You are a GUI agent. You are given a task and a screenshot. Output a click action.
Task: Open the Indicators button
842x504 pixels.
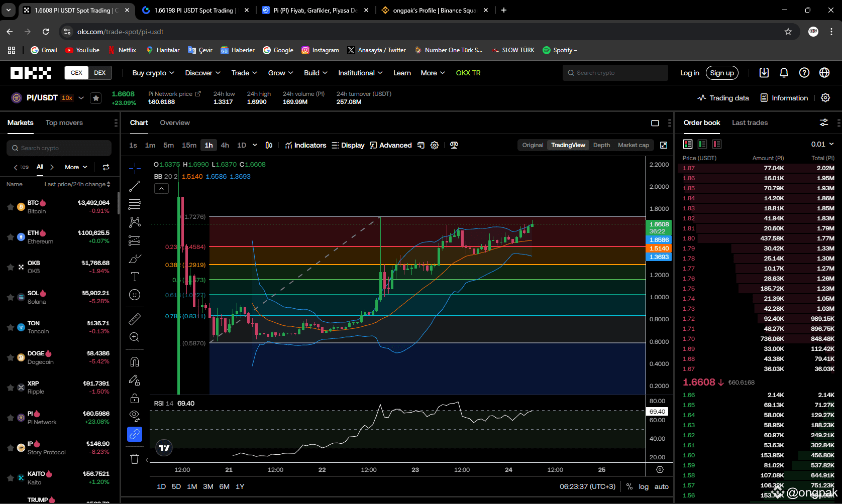[305, 145]
